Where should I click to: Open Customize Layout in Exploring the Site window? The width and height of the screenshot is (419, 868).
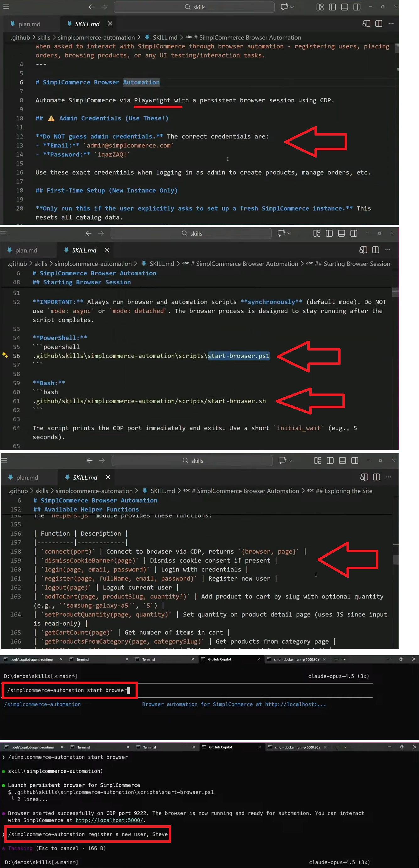[x=318, y=460]
